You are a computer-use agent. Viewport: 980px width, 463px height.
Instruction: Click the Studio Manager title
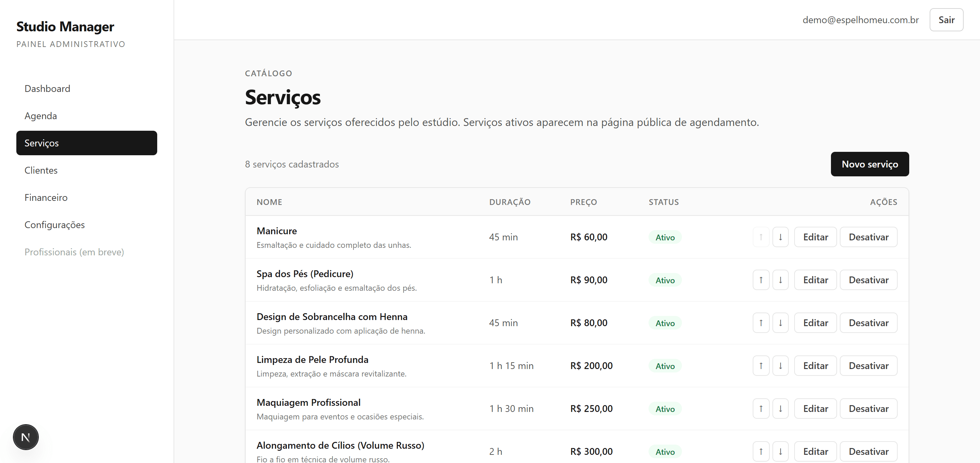(65, 27)
